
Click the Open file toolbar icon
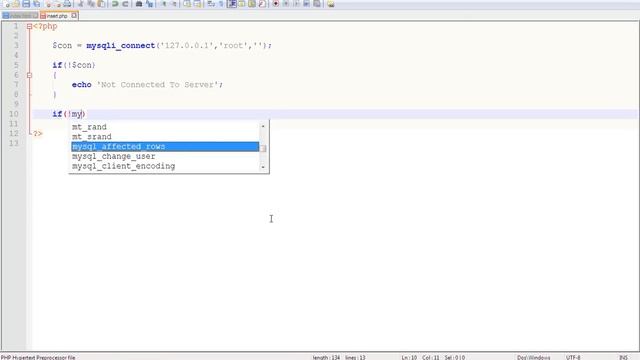(16, 4)
